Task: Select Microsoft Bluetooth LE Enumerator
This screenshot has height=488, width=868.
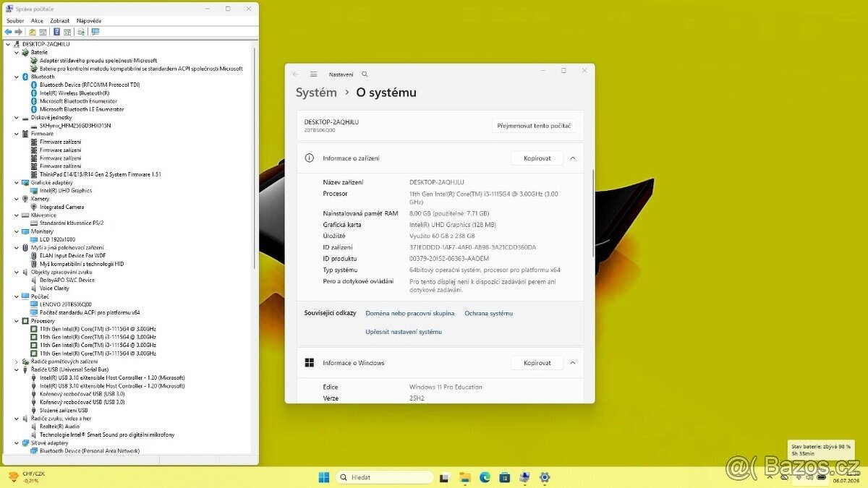Action: tap(82, 109)
